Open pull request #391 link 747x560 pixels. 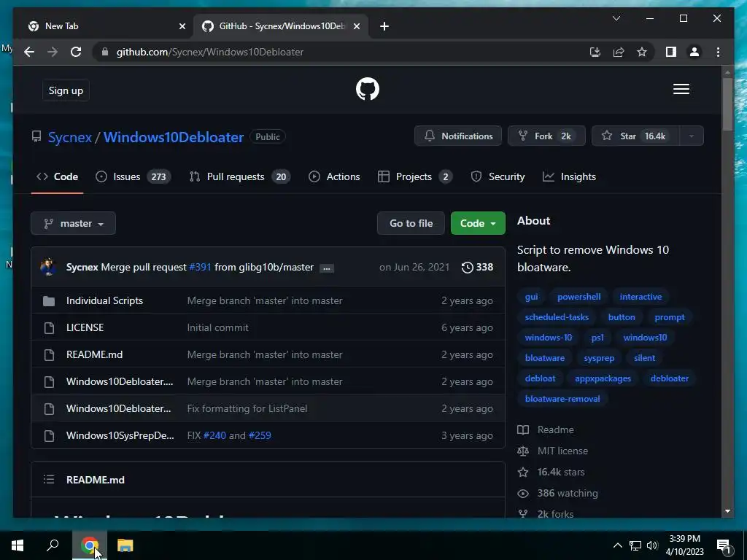tap(200, 267)
